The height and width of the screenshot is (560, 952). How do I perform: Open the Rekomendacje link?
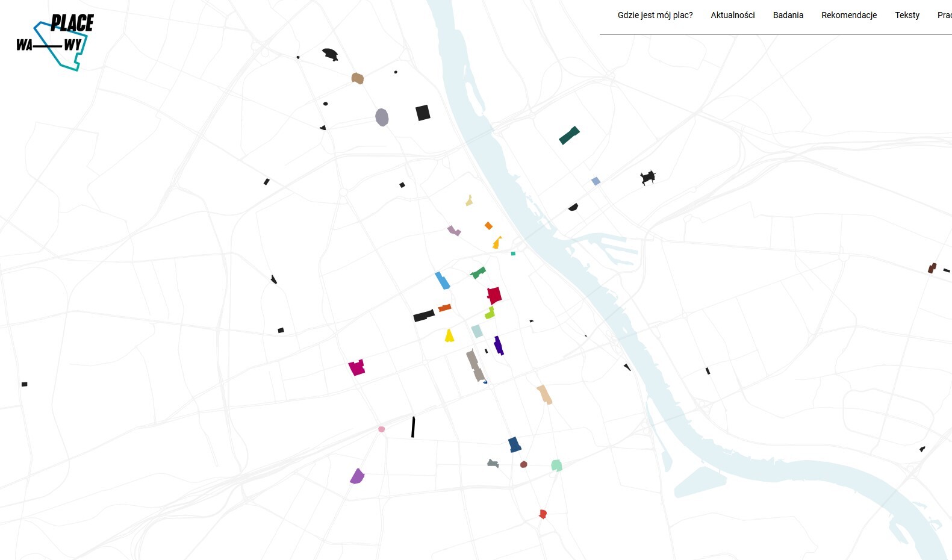coord(848,15)
